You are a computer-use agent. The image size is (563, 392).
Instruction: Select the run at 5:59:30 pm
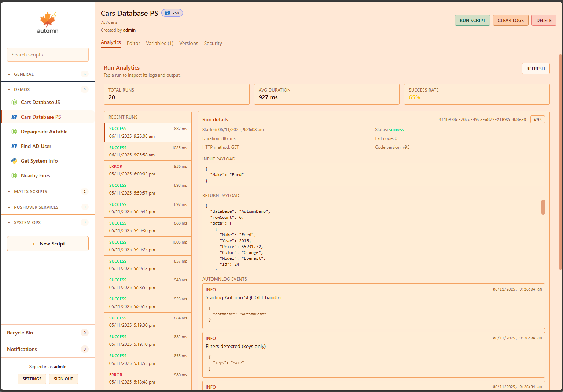(x=148, y=227)
